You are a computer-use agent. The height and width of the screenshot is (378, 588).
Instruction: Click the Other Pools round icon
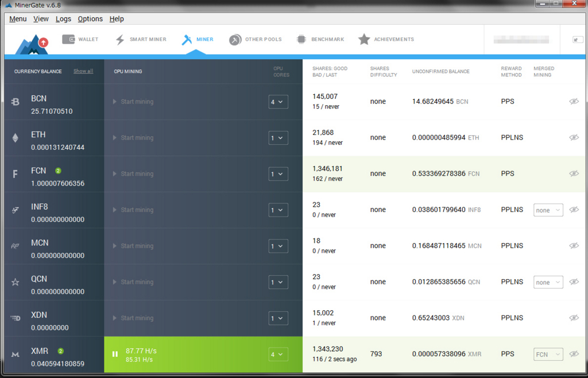click(x=235, y=40)
